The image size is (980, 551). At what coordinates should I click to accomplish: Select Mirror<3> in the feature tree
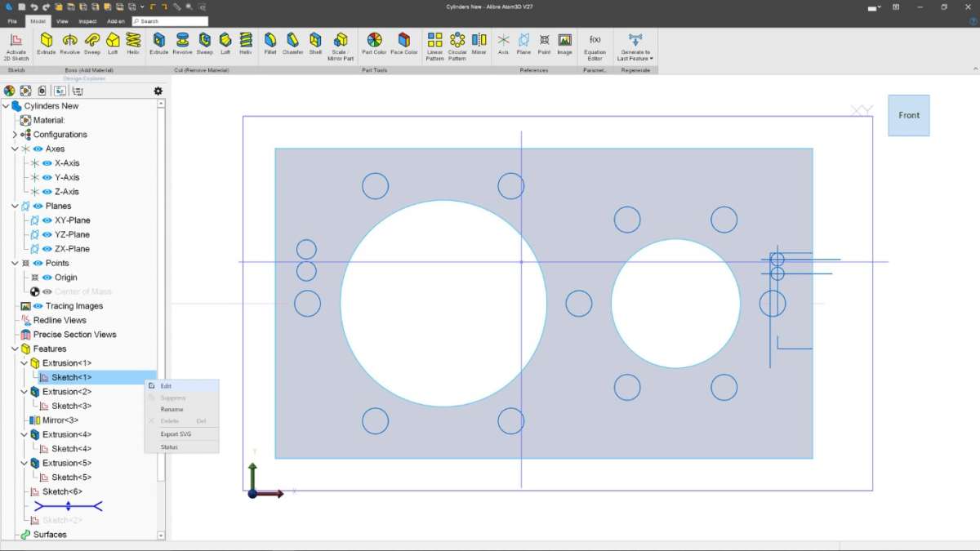click(60, 420)
